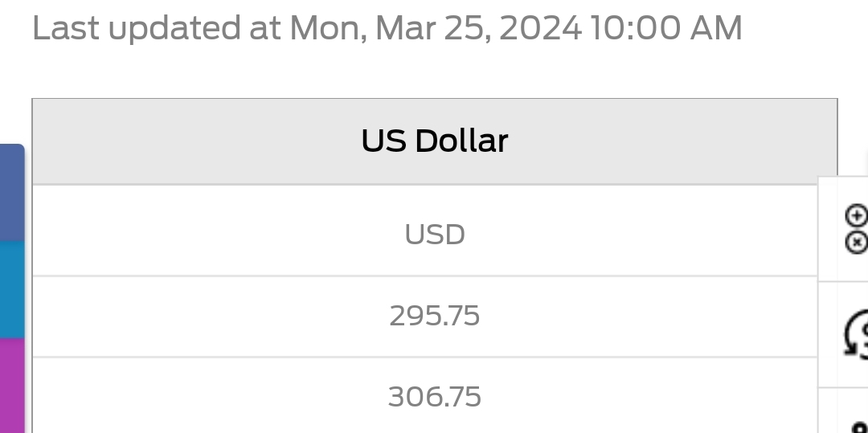Click the circled plus symbol
Image resolution: width=868 pixels, height=433 pixels.
pos(857,215)
